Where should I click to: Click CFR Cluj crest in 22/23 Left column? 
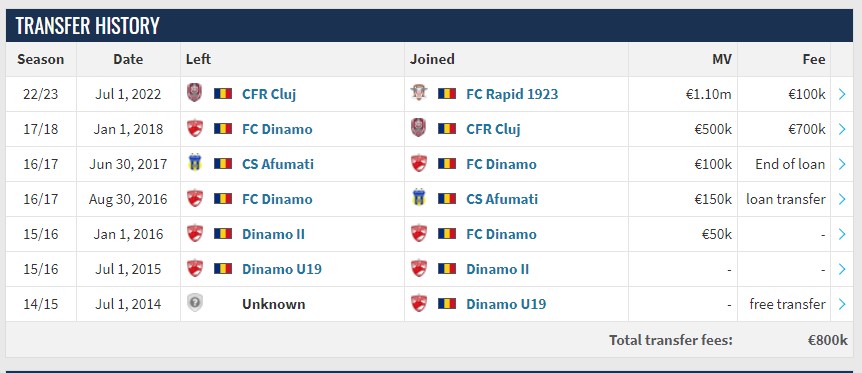pyautogui.click(x=195, y=93)
